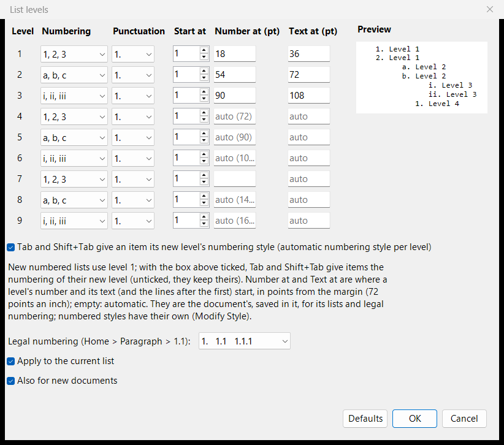The width and height of the screenshot is (504, 445).
Task: Open the level 4 Punctuation dropdown
Action: click(x=133, y=116)
